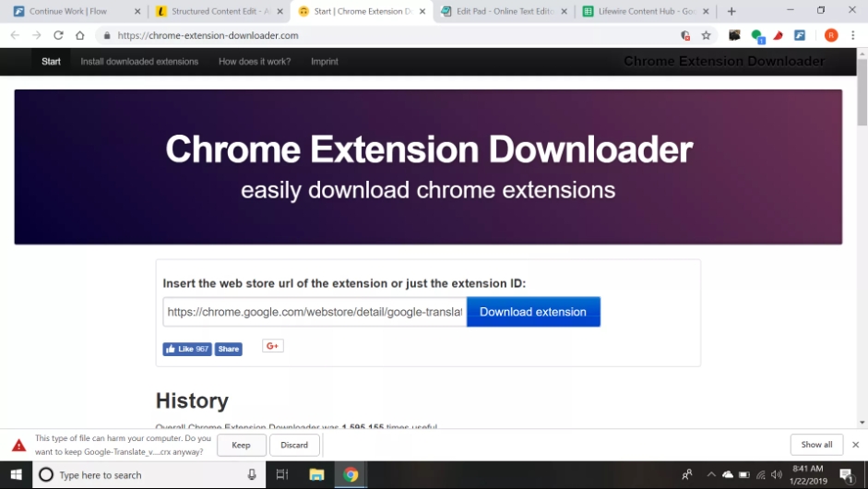This screenshot has width=868, height=489.
Task: Switch to Edit Pad Online Text Editor tab
Action: tap(504, 11)
